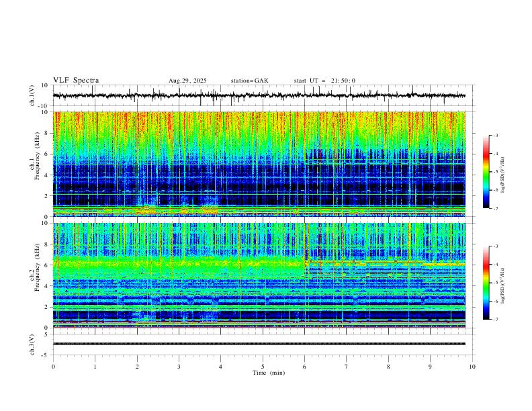
Task: Click the ch.1 frequency axis "8" tick label
Action: [47, 133]
